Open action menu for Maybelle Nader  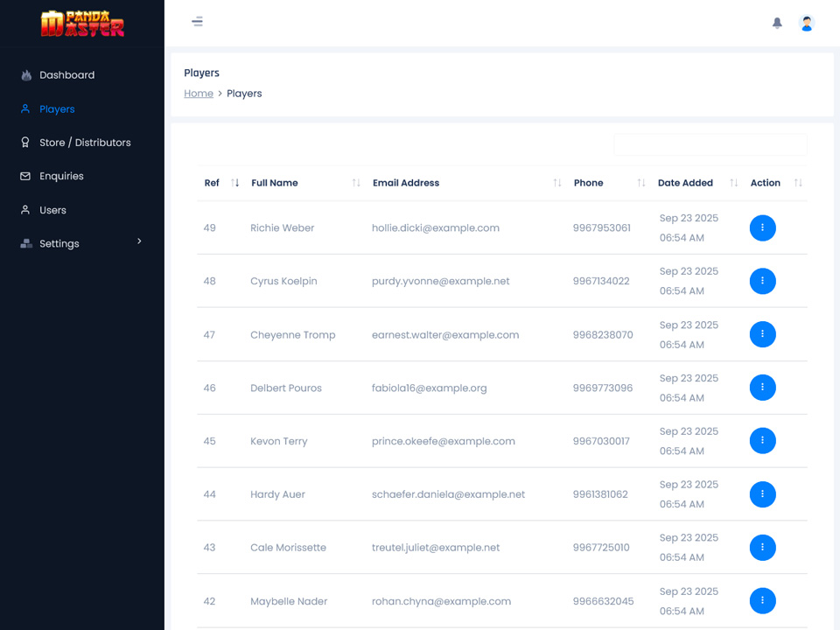click(x=762, y=601)
